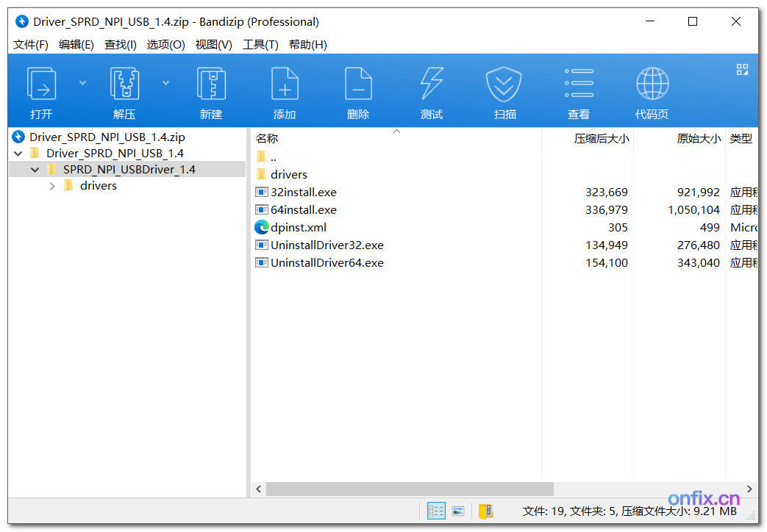This screenshot has width=767, height=532.
Task: Open an archive using the 打开 toolbar icon
Action: tap(41, 90)
